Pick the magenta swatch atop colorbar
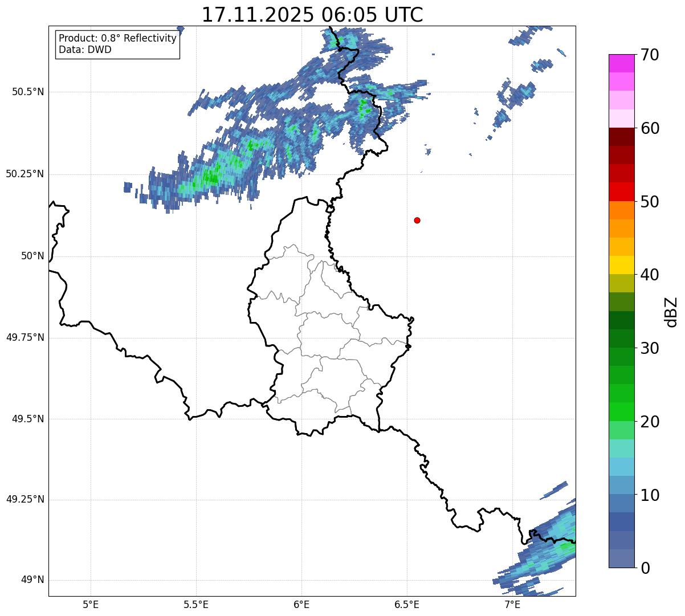 pos(621,63)
